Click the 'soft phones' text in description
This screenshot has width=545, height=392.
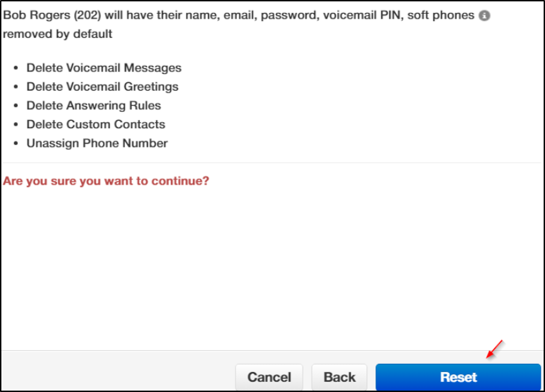441,15
